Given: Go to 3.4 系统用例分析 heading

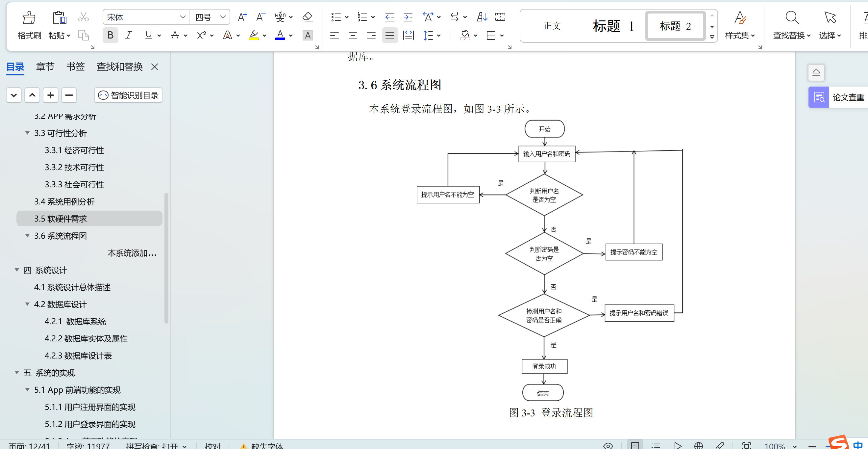Looking at the screenshot, I should click(x=64, y=201).
